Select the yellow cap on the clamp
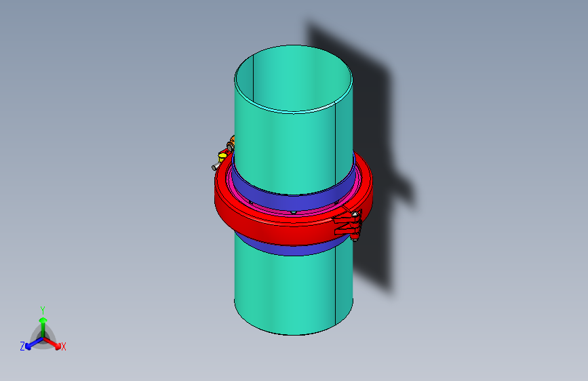588x381 pixels. tap(222, 157)
